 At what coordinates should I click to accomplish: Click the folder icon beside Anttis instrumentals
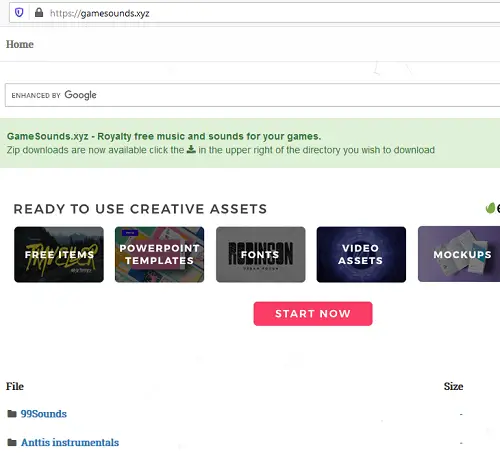(x=12, y=442)
